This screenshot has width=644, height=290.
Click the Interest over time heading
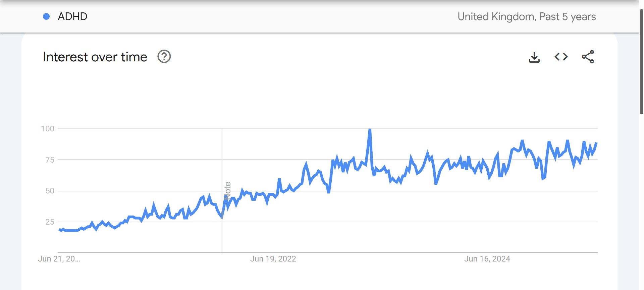point(95,57)
